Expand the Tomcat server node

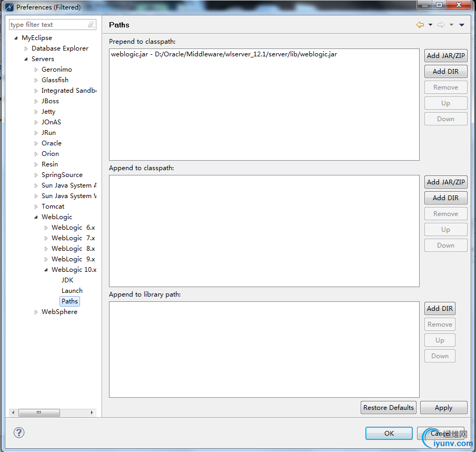pyautogui.click(x=36, y=207)
